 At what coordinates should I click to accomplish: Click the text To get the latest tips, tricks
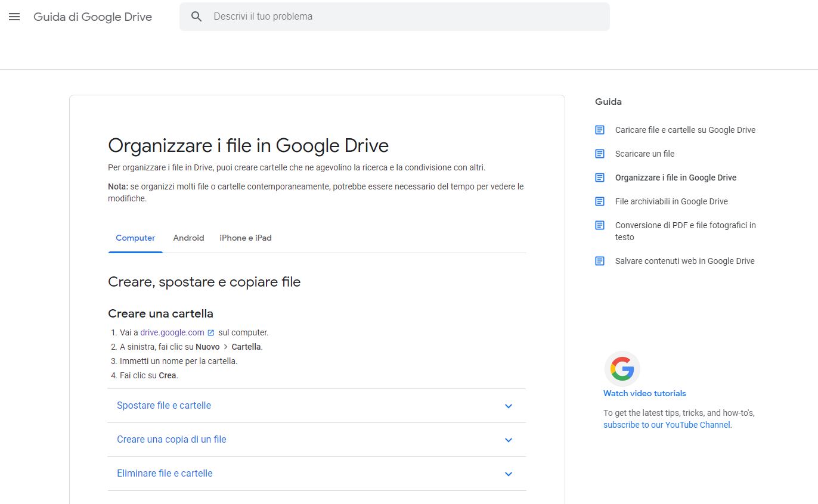coord(679,413)
